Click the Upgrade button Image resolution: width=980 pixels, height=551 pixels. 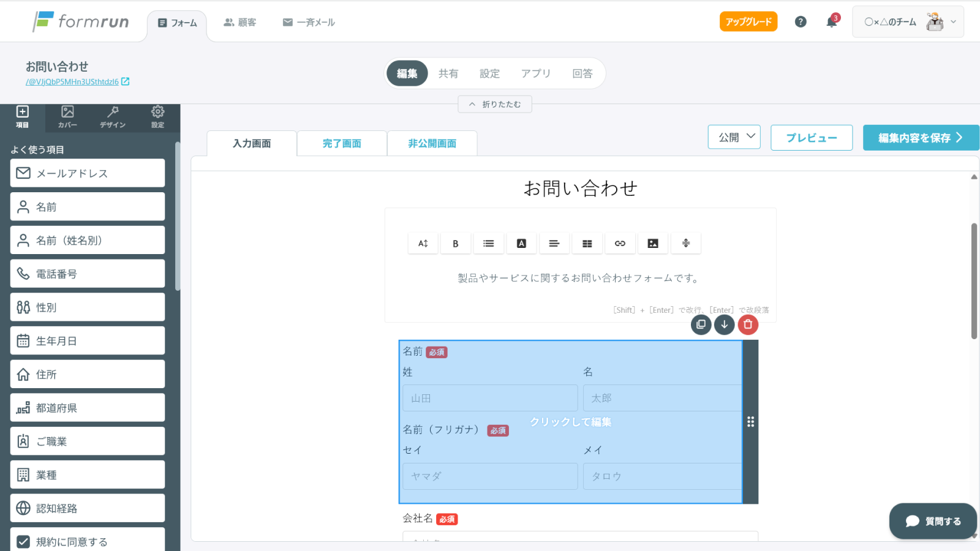(748, 21)
